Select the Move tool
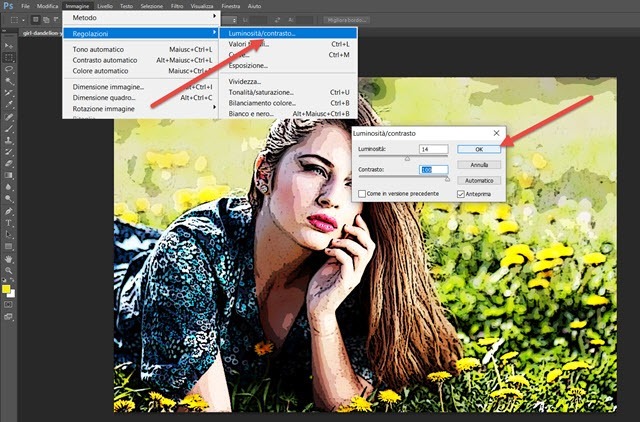Screen dimensions: 640x422 click(9, 46)
